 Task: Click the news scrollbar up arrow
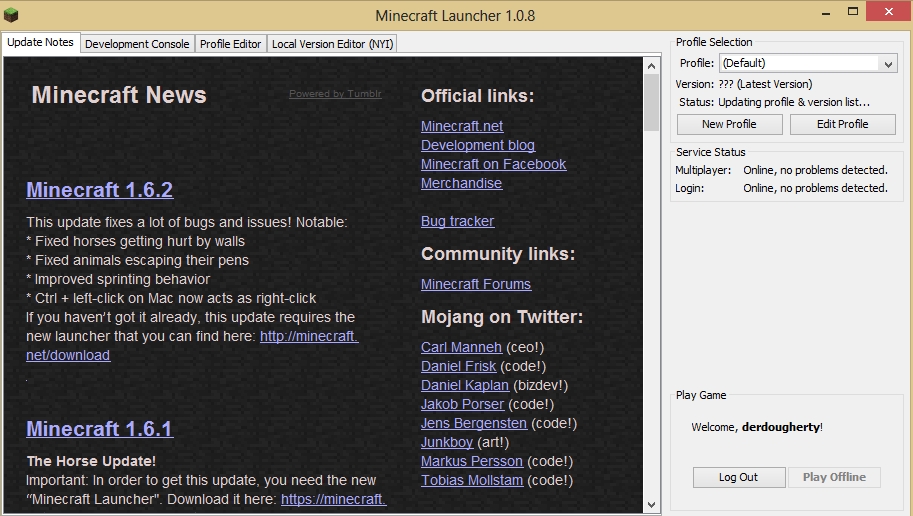click(651, 64)
